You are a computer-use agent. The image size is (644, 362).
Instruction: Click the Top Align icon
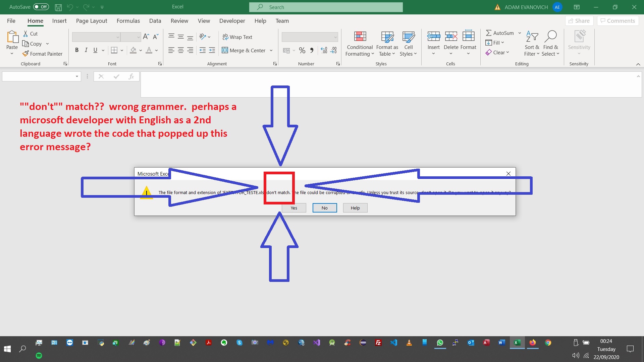(x=171, y=37)
